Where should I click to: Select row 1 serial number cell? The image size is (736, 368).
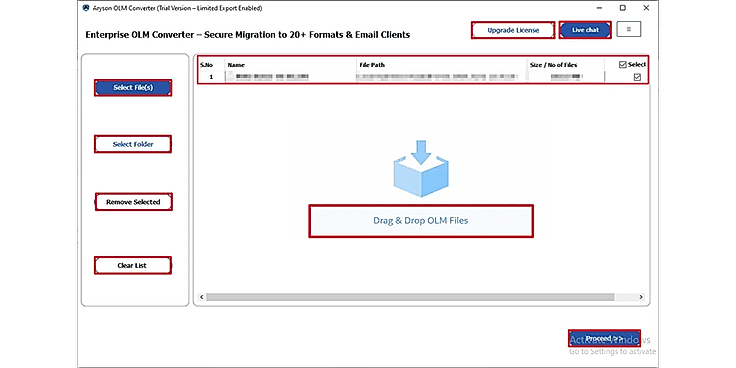[x=211, y=77]
